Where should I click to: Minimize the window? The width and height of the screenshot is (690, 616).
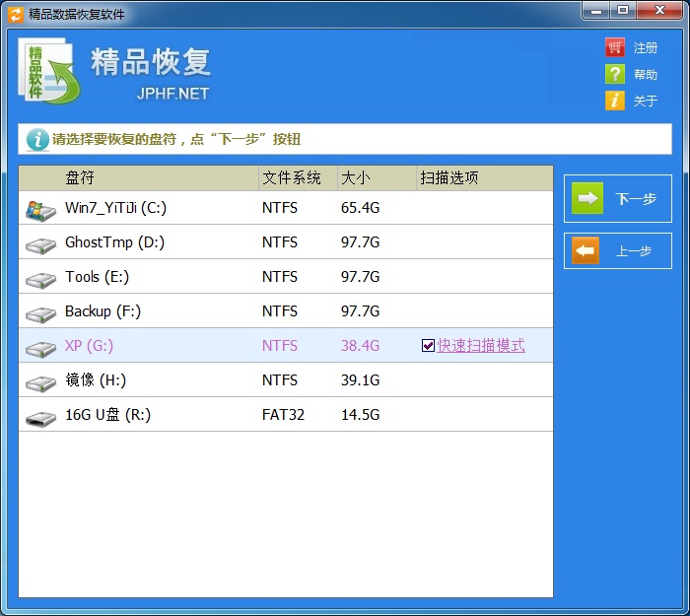[595, 10]
